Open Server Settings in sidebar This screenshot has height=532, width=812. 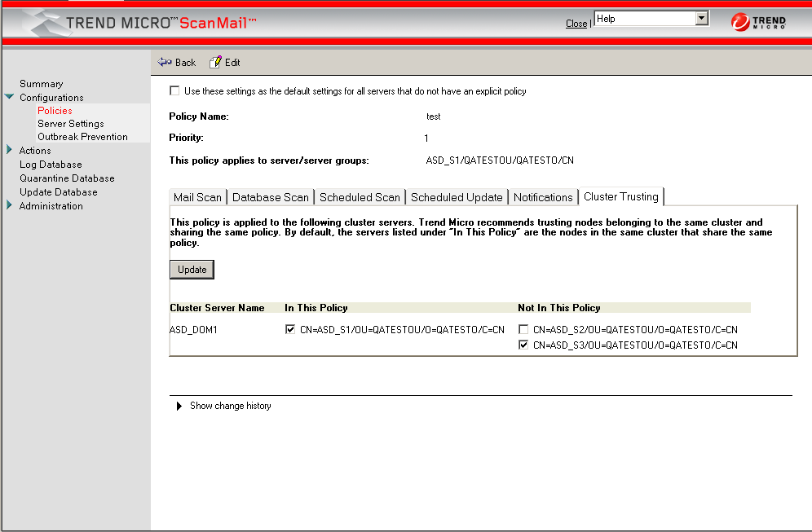coord(70,124)
